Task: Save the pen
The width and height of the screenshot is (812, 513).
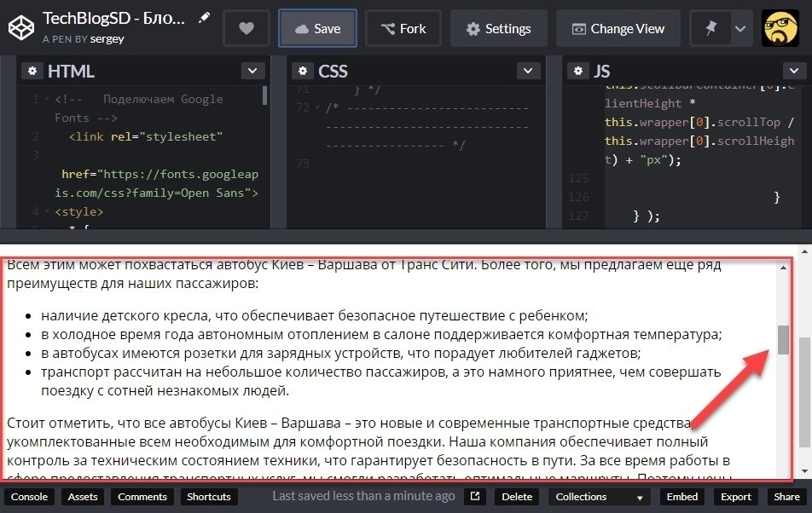Action: click(317, 28)
